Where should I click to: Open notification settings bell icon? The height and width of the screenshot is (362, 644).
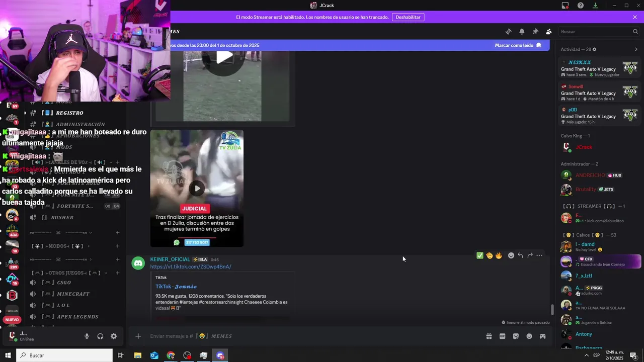(522, 31)
